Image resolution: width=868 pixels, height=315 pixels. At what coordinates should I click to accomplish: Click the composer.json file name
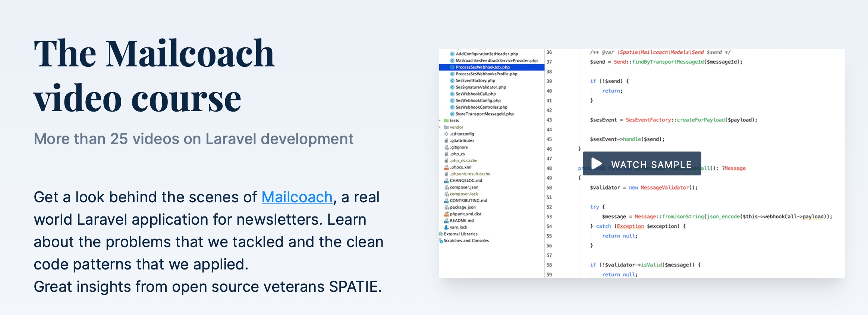(x=464, y=187)
